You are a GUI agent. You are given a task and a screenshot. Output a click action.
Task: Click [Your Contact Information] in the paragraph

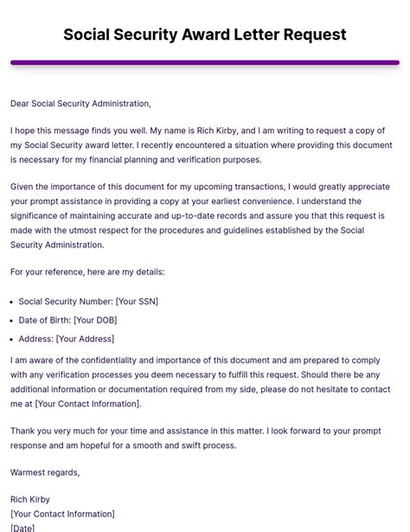pyautogui.click(x=88, y=404)
